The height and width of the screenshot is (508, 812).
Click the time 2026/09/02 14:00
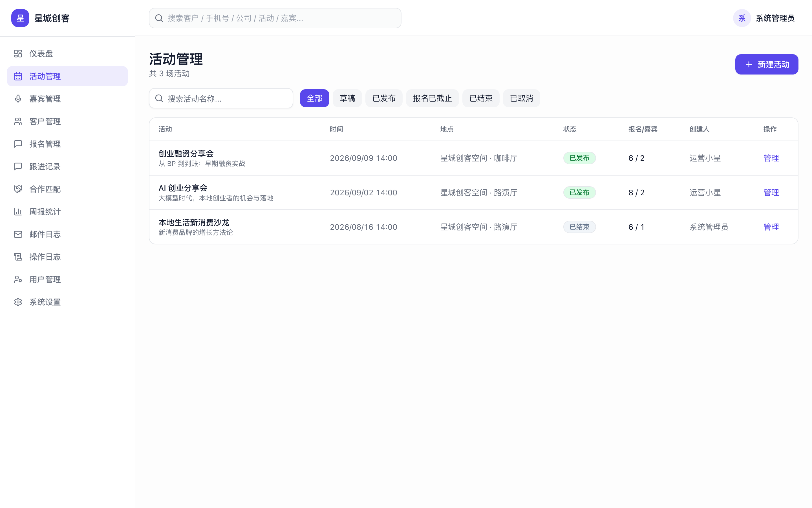click(x=363, y=192)
